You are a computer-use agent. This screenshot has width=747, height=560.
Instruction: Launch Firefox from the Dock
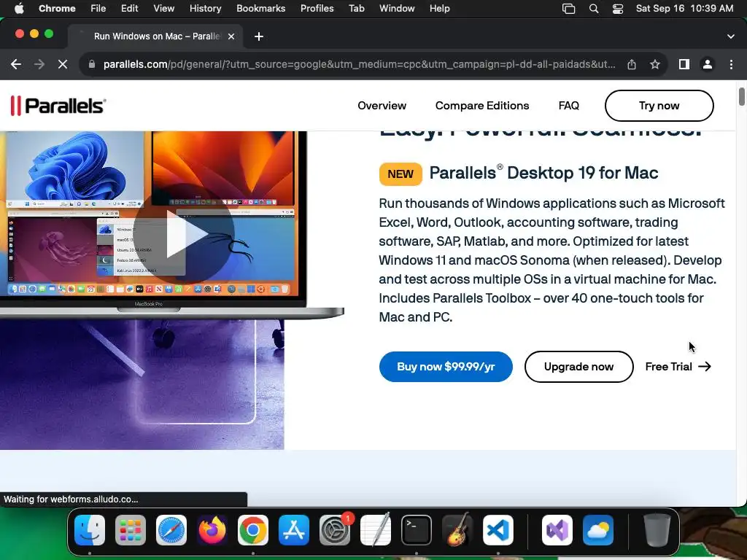pyautogui.click(x=212, y=530)
